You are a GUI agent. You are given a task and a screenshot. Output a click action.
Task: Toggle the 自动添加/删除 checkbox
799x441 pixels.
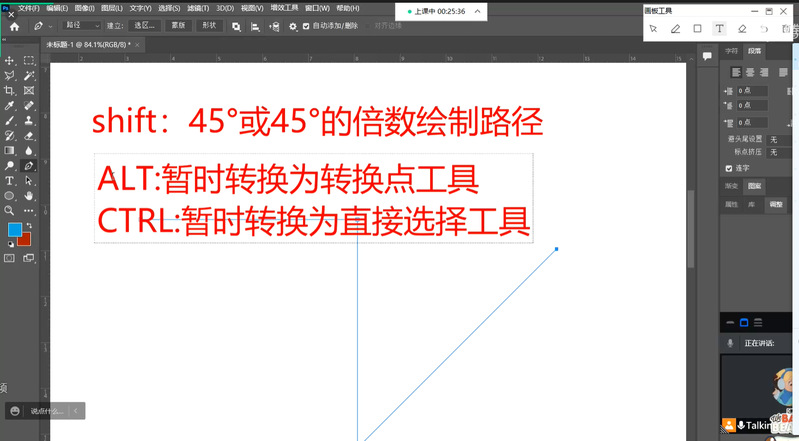coord(306,26)
